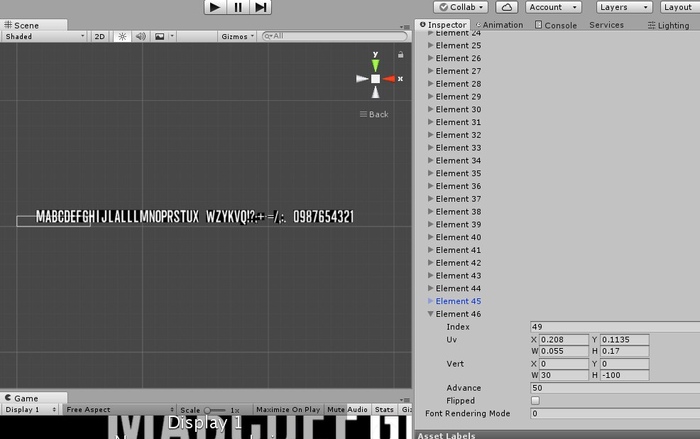Open cloud services via the cloud icon
The height and width of the screenshot is (439, 700).
[507, 7]
